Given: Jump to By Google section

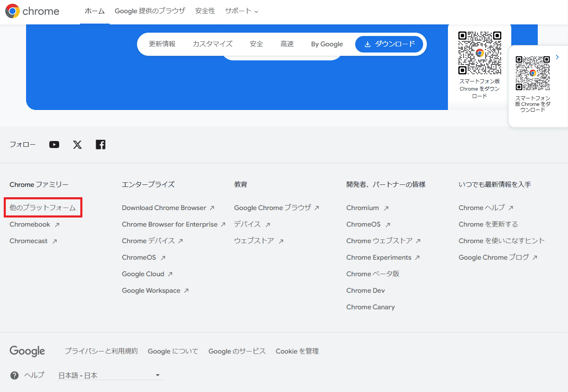Looking at the screenshot, I should (327, 44).
